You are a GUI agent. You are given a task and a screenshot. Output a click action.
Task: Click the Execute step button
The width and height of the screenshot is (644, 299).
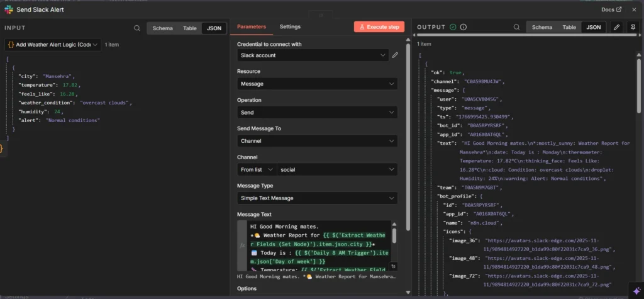[379, 27]
